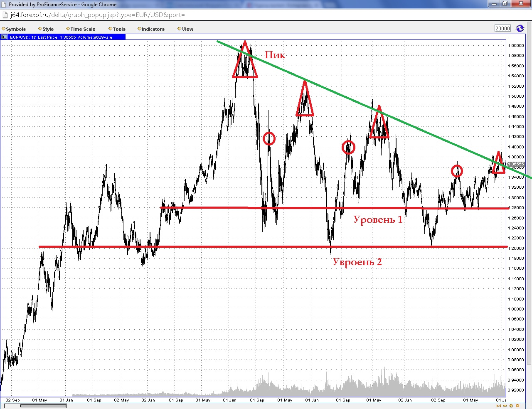
Task: Click the minus zoom-out icon below chart
Action: (x=505, y=406)
